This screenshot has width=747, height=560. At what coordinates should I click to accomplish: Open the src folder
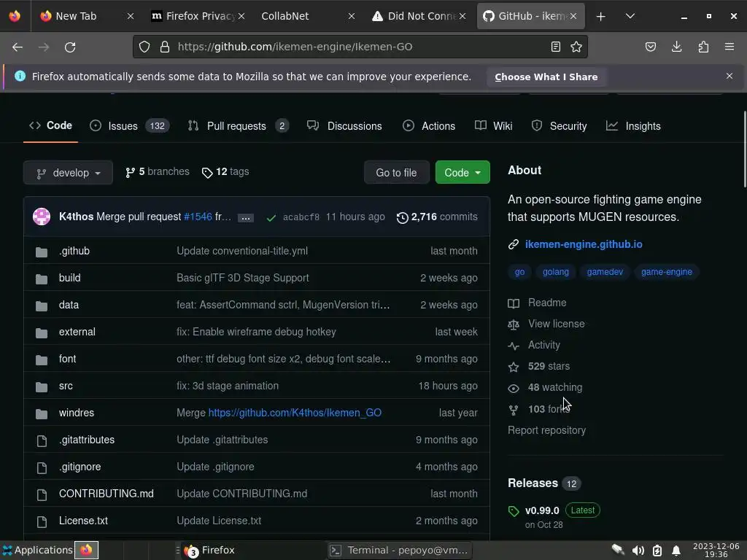tap(66, 386)
